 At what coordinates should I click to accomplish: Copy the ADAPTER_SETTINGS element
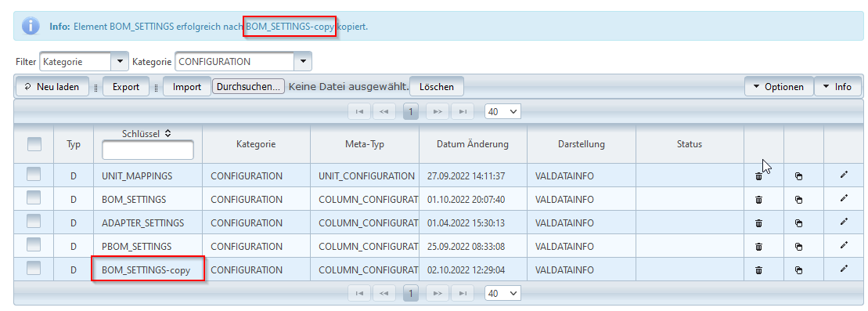pyautogui.click(x=798, y=222)
